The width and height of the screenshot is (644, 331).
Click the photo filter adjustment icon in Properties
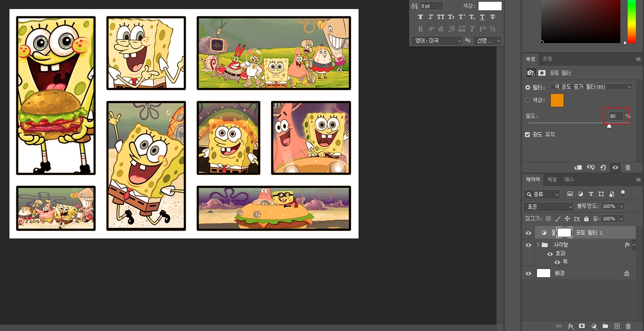[531, 73]
